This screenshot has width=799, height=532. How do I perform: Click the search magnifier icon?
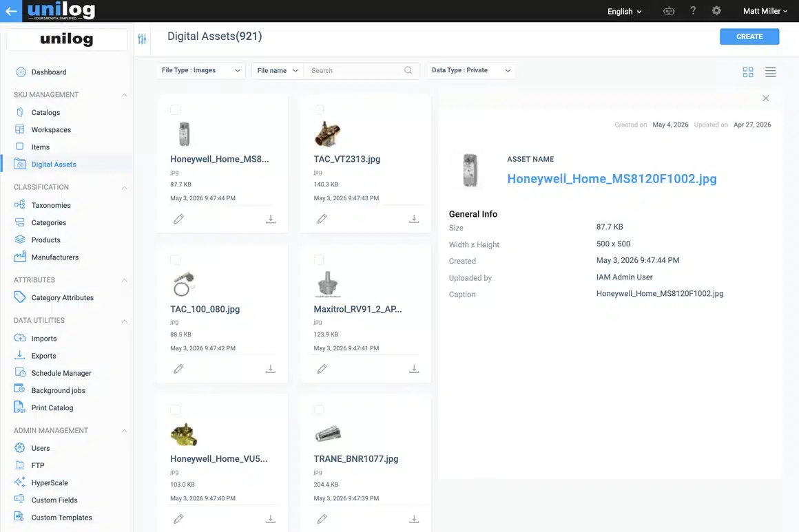click(x=408, y=70)
